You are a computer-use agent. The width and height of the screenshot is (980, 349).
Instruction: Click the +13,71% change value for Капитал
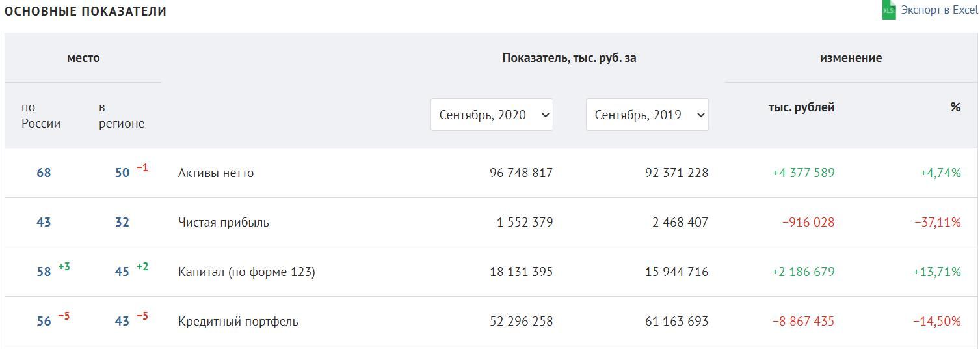click(936, 272)
